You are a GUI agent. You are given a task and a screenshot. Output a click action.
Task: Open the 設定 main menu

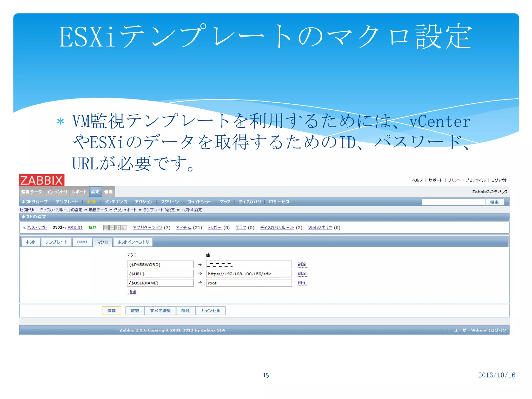(95, 192)
